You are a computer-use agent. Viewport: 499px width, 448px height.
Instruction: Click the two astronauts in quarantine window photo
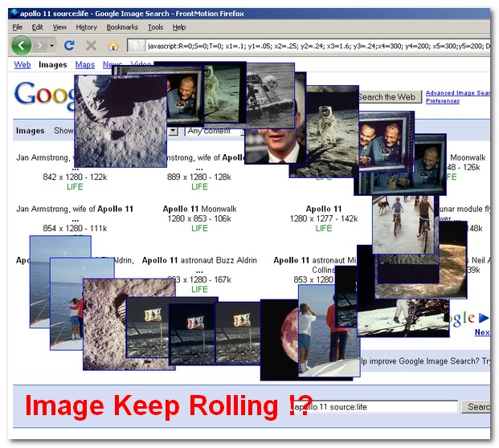[x=387, y=141]
